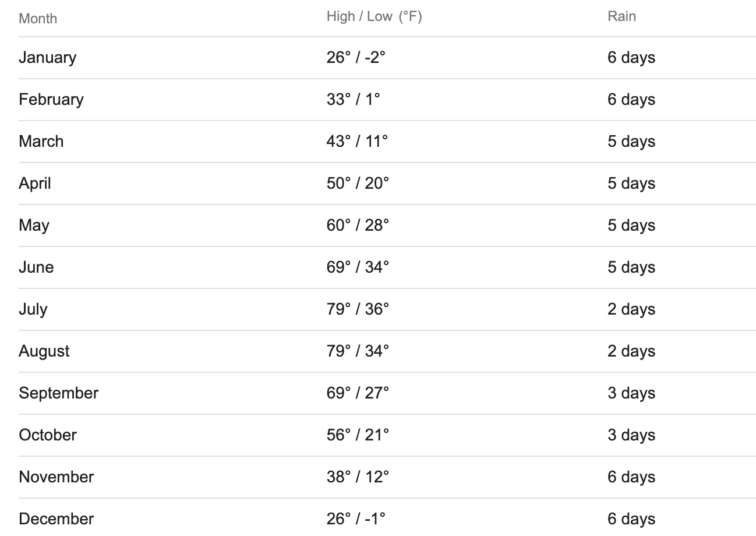This screenshot has width=756, height=536.
Task: Select the January row label
Action: pos(48,58)
